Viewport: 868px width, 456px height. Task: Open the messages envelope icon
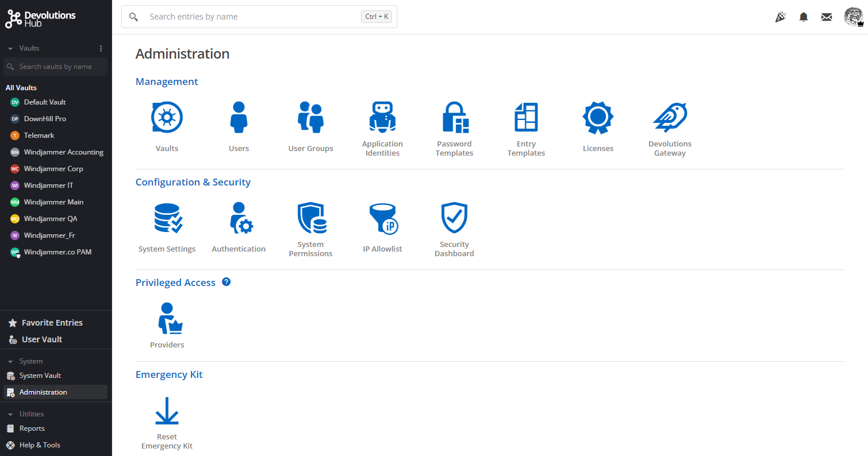(827, 17)
